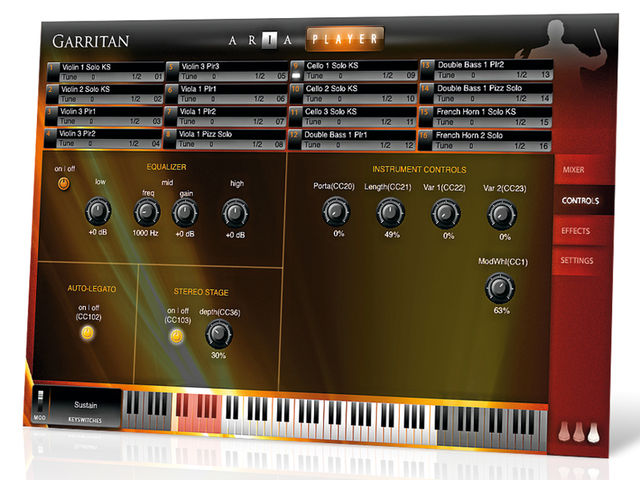Image resolution: width=640 pixels, height=480 pixels.
Task: Click the slot number 16 icon
Action: click(424, 140)
